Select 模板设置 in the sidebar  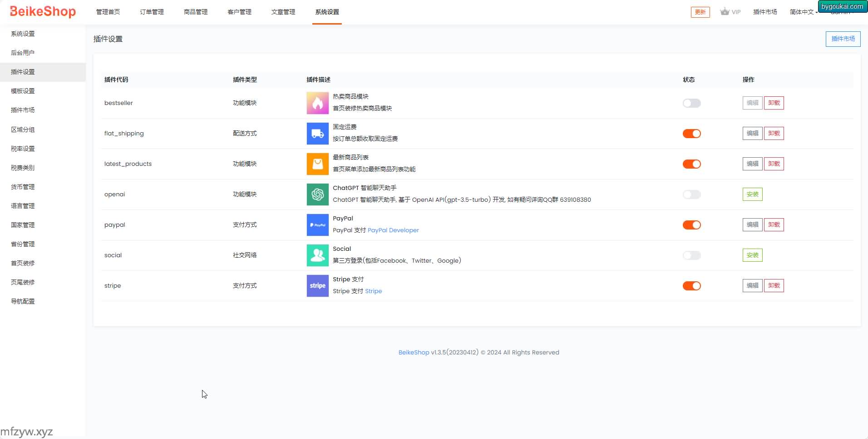[23, 91]
